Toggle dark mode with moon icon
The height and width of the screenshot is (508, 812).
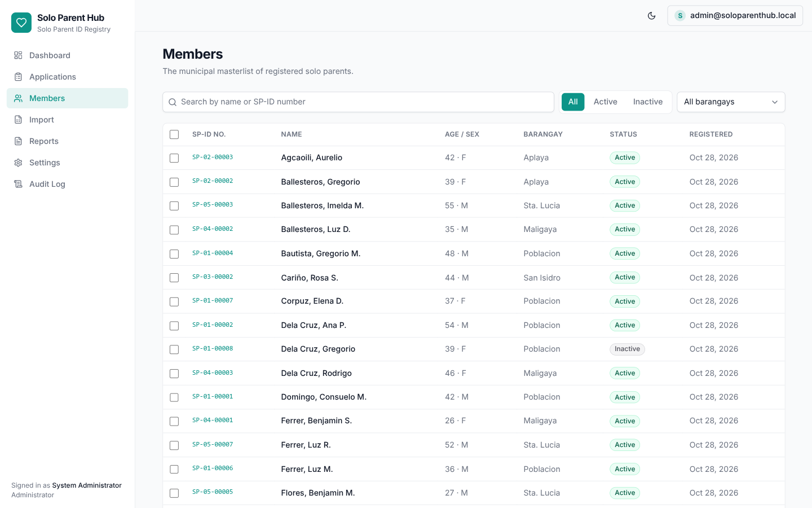651,16
